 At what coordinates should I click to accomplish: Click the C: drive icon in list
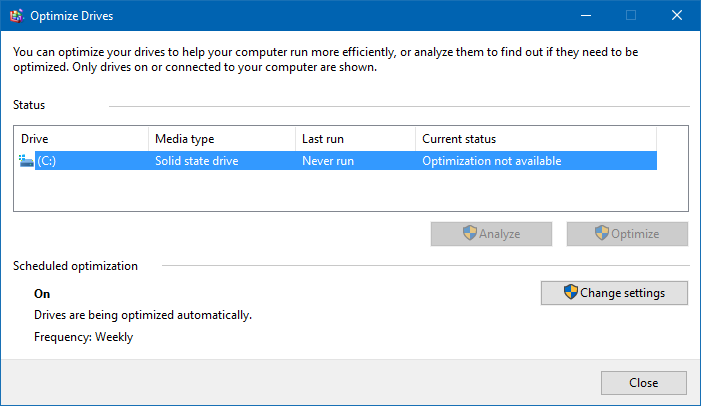[26, 161]
